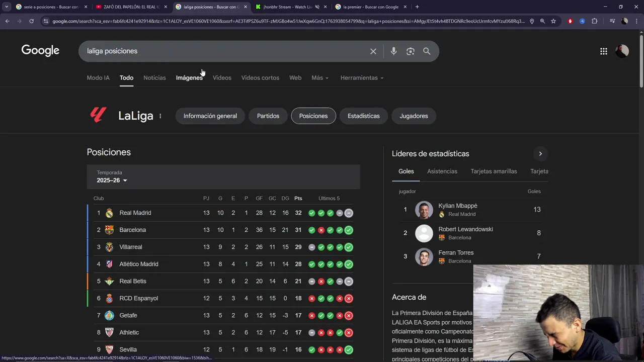Click the Atlético Madrid crest in the standings
The width and height of the screenshot is (644, 362).
(109, 264)
